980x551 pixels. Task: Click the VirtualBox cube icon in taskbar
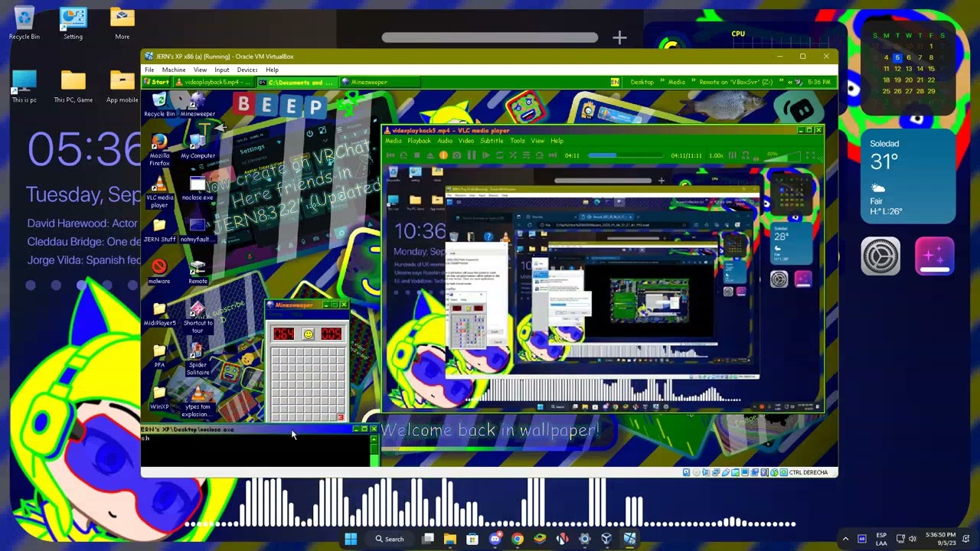tap(606, 539)
